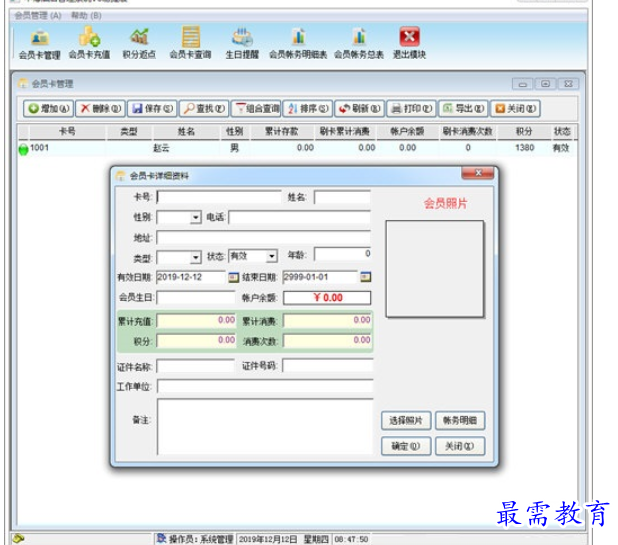Open 会员卡管理 module in top toolbar
This screenshot has width=618, height=545.
tap(39, 43)
